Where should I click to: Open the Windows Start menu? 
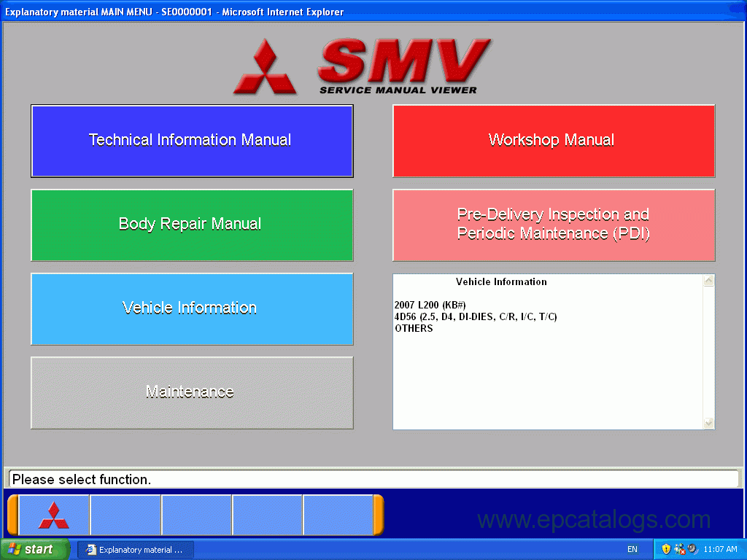coord(35,550)
